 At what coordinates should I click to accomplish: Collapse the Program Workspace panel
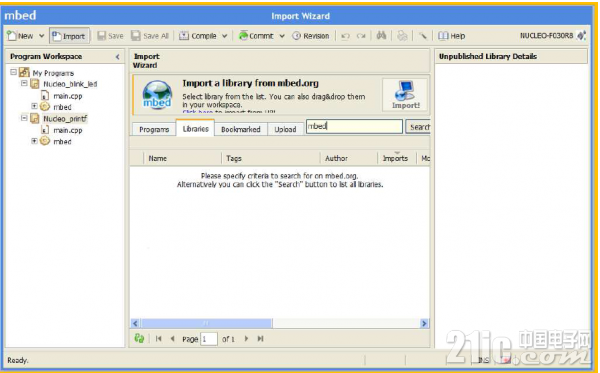point(117,57)
